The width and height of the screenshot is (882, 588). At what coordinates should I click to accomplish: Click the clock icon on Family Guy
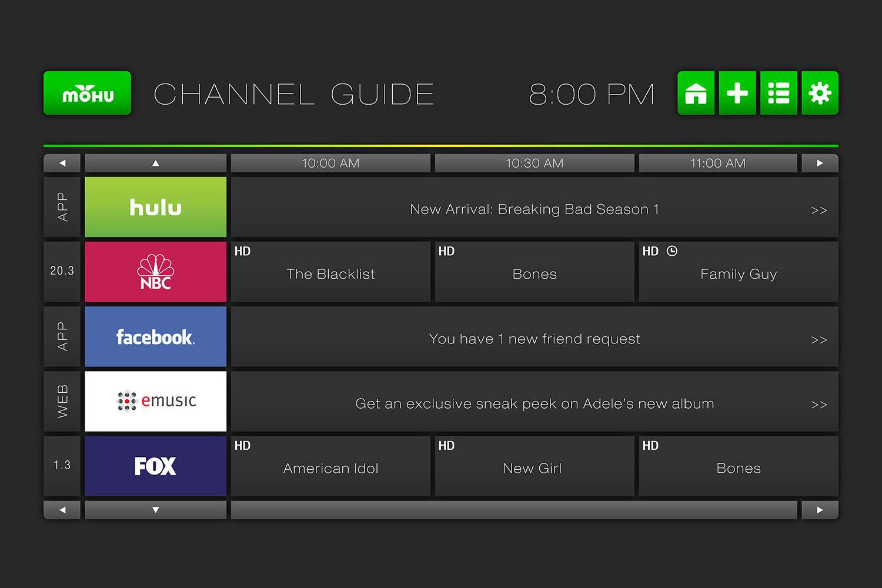(x=672, y=251)
